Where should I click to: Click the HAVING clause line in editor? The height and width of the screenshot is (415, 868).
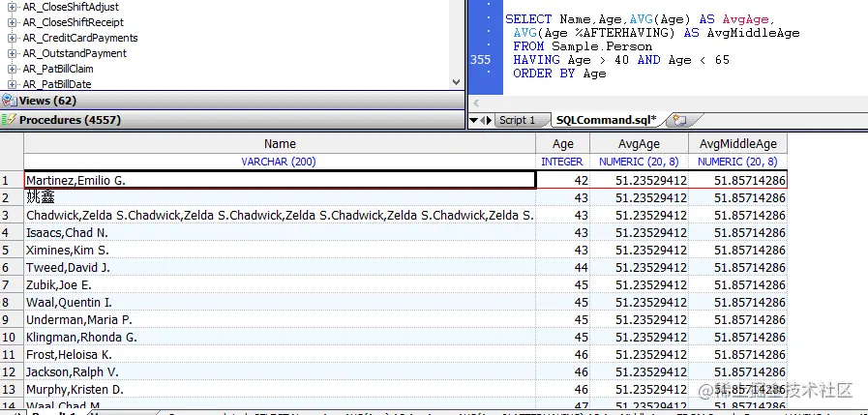coord(621,60)
